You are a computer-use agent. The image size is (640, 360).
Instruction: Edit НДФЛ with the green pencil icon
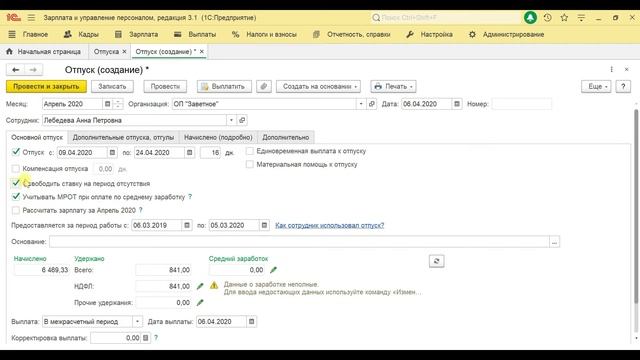click(200, 286)
